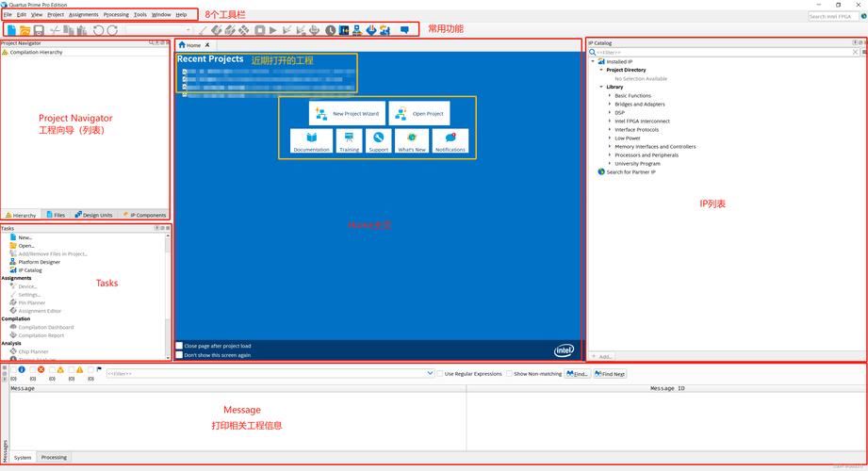Collapse the Library tree node
The image size is (868, 471).
601,87
